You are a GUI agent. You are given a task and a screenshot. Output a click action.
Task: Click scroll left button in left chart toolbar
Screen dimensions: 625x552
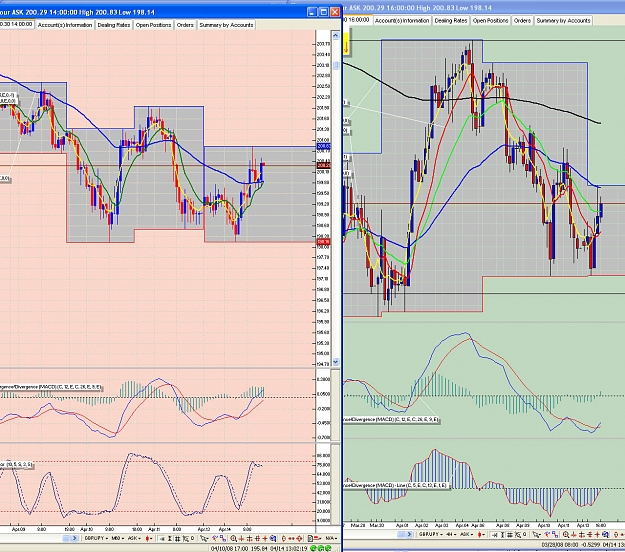(x=66, y=538)
